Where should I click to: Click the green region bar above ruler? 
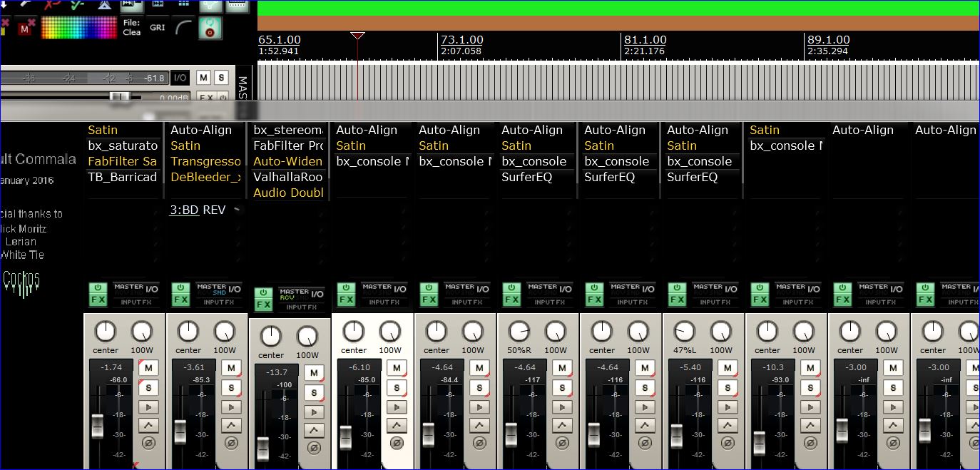point(618,8)
